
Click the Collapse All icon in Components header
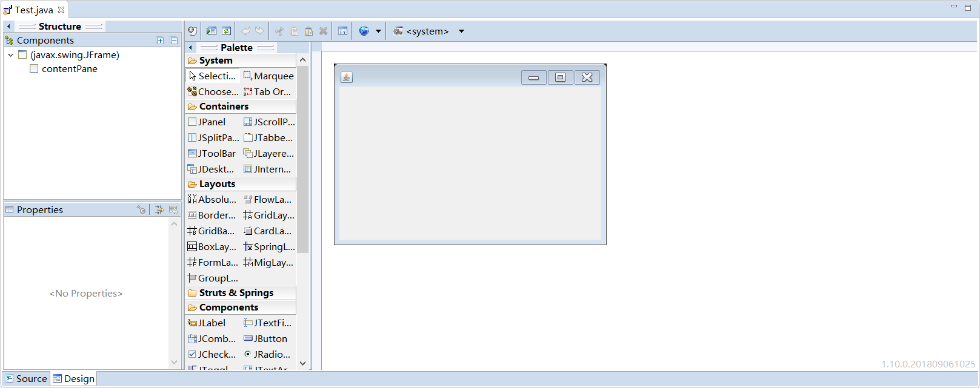174,41
